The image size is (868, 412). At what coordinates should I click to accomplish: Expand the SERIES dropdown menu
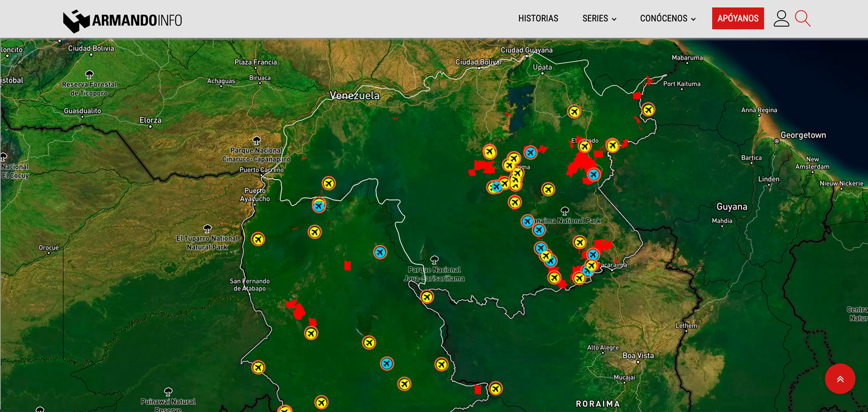click(599, 19)
